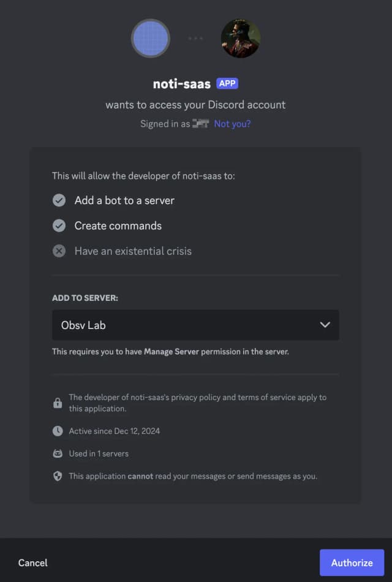Click the server icon next to Used in 1 servers
The image size is (392, 582).
tap(57, 453)
